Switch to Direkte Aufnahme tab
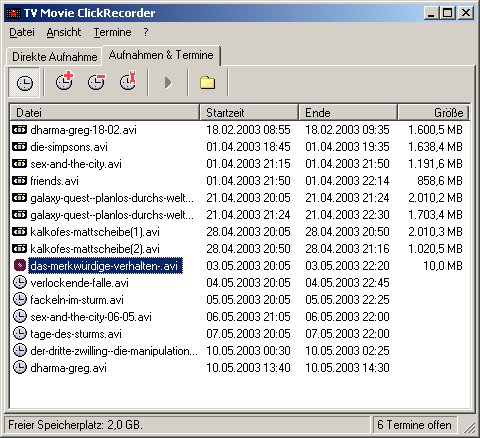 pos(55,57)
